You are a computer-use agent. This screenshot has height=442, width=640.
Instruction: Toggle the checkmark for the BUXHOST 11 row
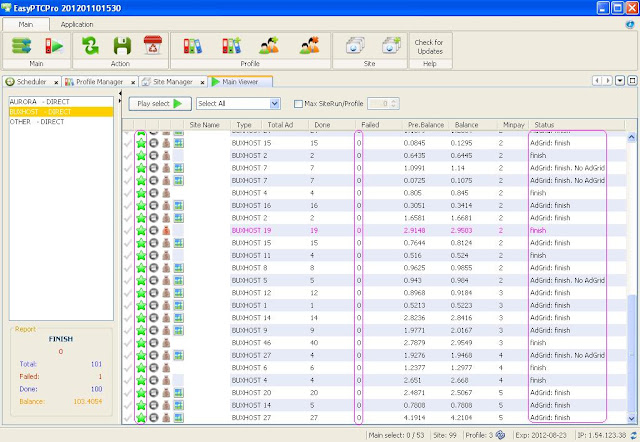click(x=128, y=255)
